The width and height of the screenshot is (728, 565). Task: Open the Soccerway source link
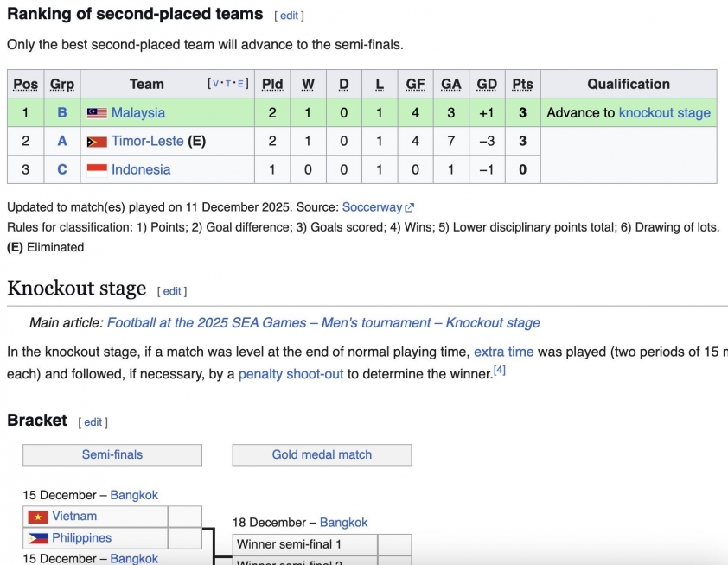372,207
